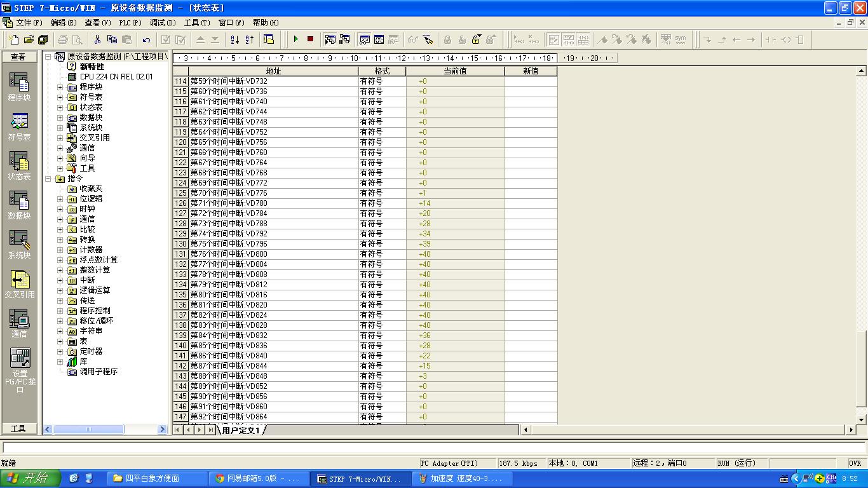This screenshot has height=488, width=868.
Task: Select the 交叉引用 view bar icon
Action: [19, 280]
